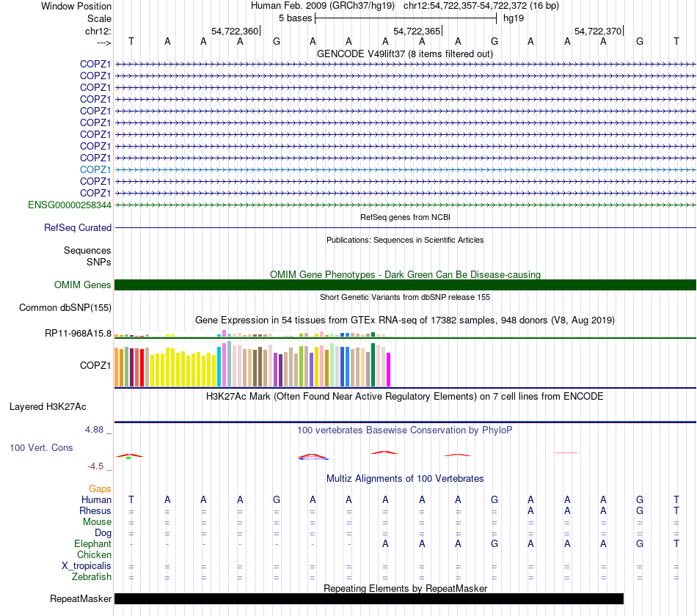Click the Window Position label
The image size is (697, 616).
76,6
